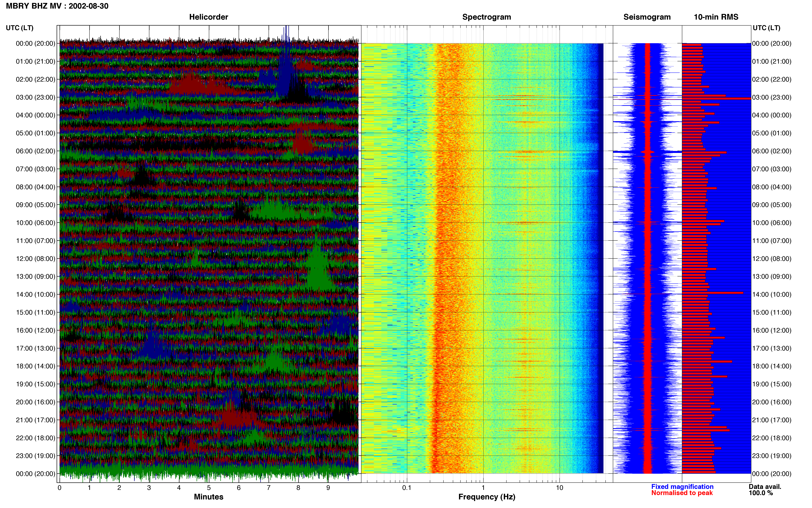The width and height of the screenshot is (812, 508).
Task: Click the 'Helicorder' panel heading
Action: 209,17
